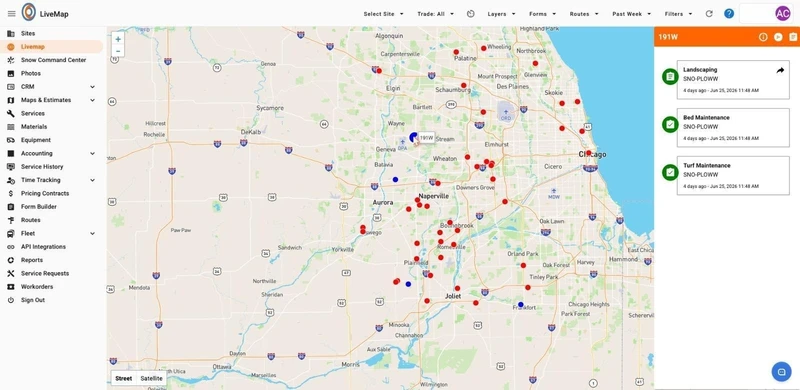Click the 191W panel title
Image resolution: width=800 pixels, height=390 pixels.
point(667,37)
